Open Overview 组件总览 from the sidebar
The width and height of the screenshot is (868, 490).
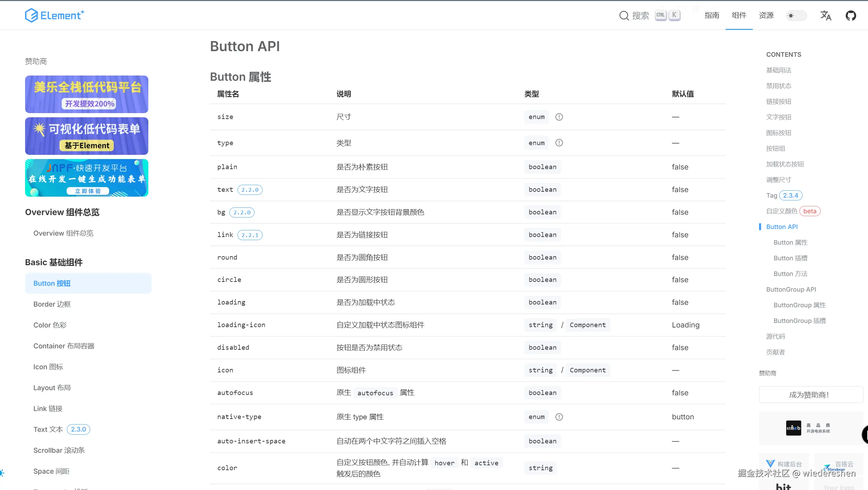tap(63, 233)
